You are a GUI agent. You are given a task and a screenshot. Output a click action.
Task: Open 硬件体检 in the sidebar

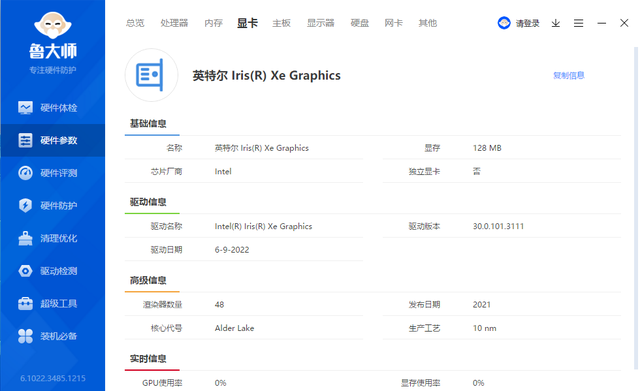pos(52,108)
